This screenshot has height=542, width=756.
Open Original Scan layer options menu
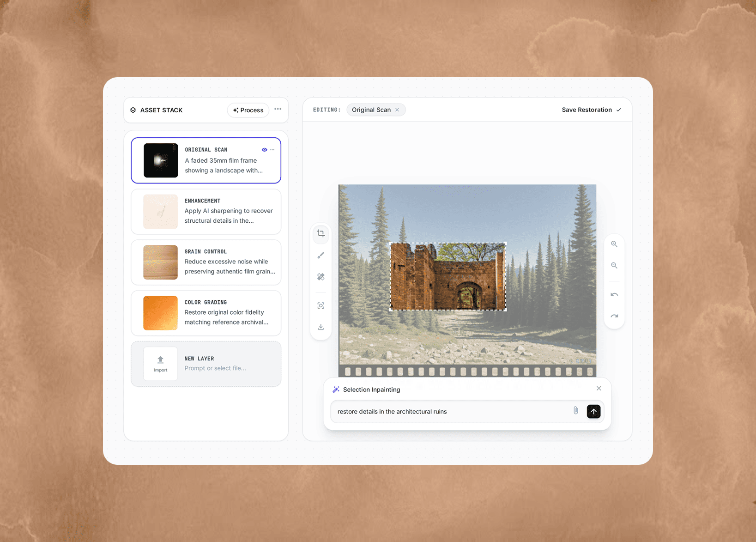pyautogui.click(x=272, y=150)
